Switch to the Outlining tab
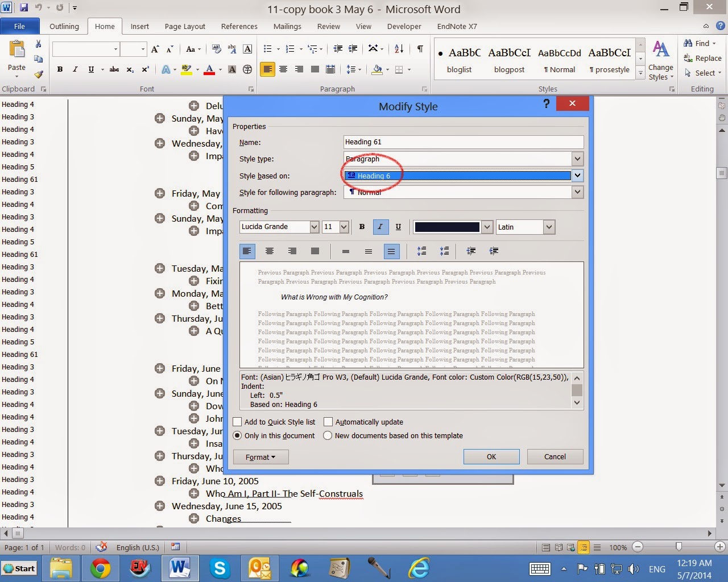 [x=64, y=26]
